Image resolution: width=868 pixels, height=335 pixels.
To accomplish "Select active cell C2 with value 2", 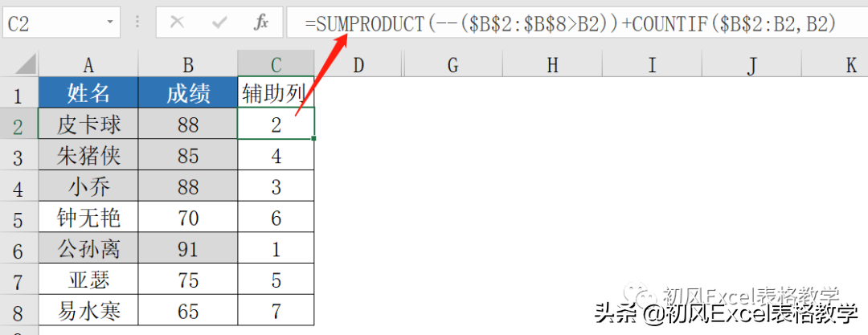I will pyautogui.click(x=276, y=124).
